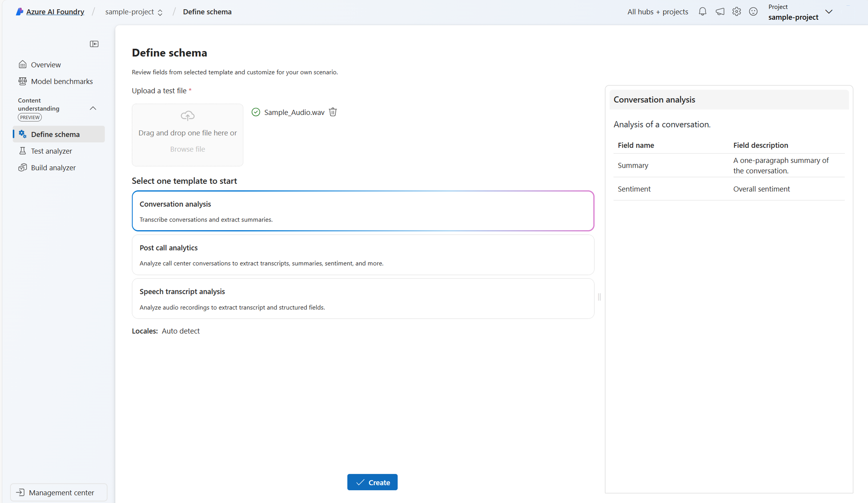868x503 pixels.
Task: Expand All hubs + projects dropdown
Action: 657,11
